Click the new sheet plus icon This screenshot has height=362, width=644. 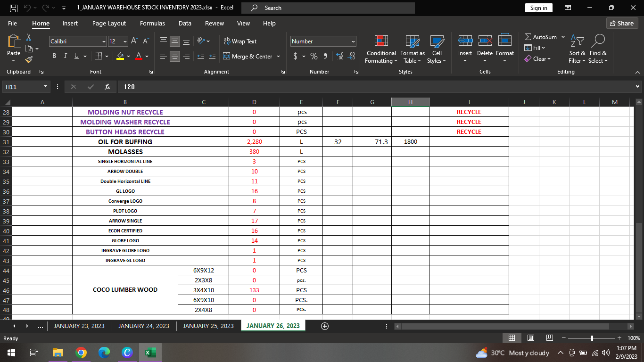pos(324,326)
